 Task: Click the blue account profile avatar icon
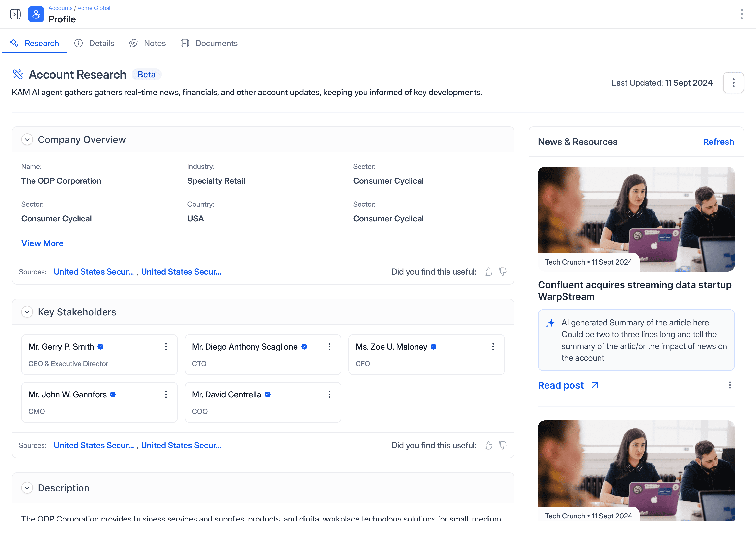[36, 14]
